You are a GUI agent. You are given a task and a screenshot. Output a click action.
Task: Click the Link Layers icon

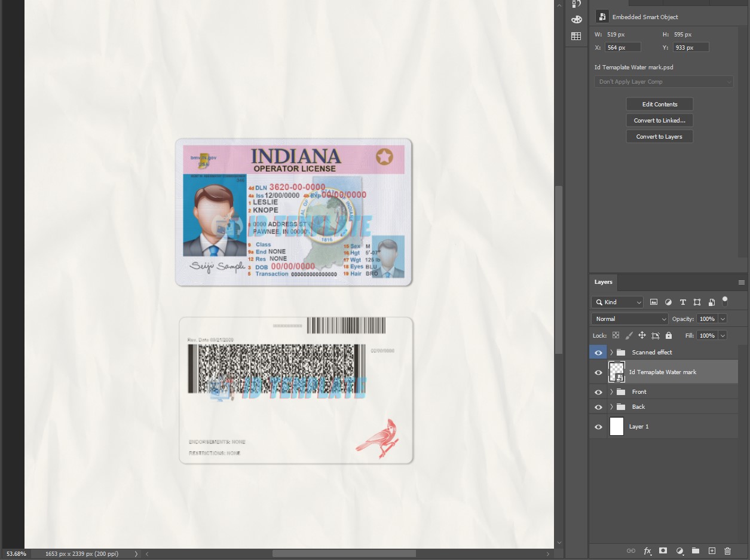(630, 551)
